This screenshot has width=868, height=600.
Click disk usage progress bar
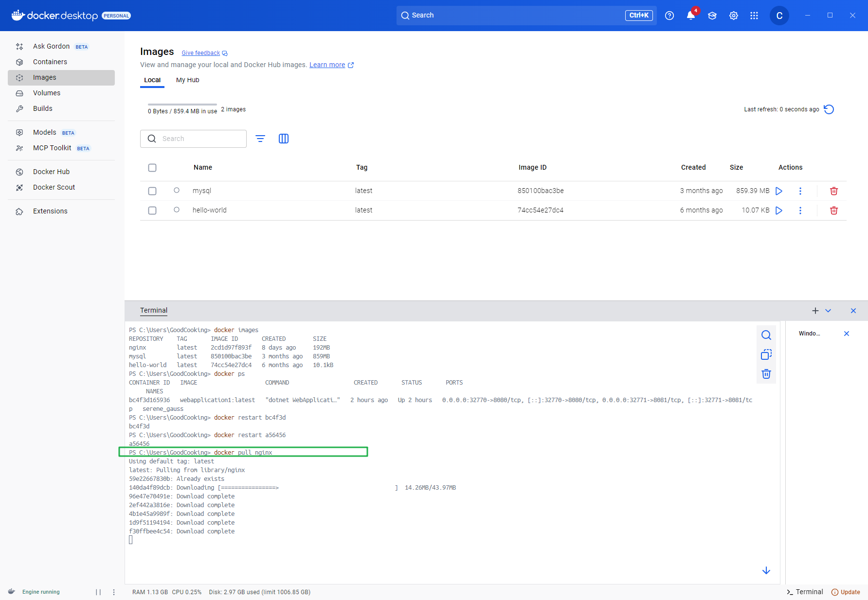point(182,105)
